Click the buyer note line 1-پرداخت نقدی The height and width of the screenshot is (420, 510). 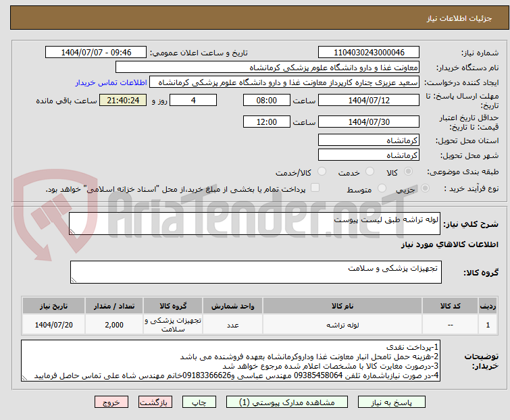[x=413, y=347]
